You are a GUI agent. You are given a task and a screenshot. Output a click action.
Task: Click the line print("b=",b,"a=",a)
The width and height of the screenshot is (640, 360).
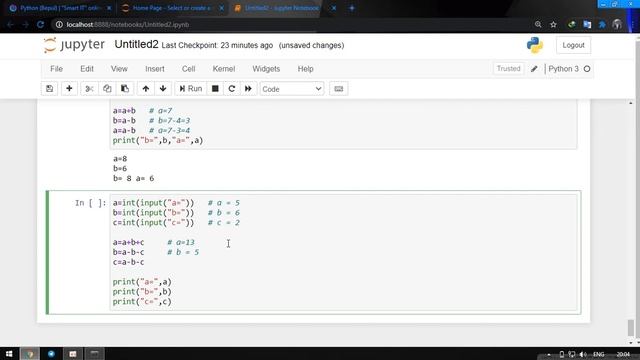158,140
